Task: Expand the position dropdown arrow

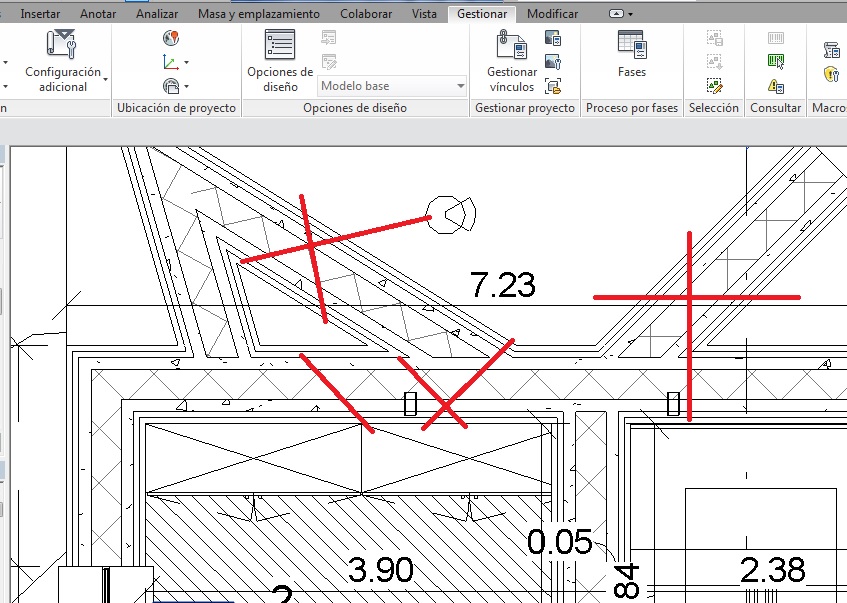Action: (x=186, y=87)
